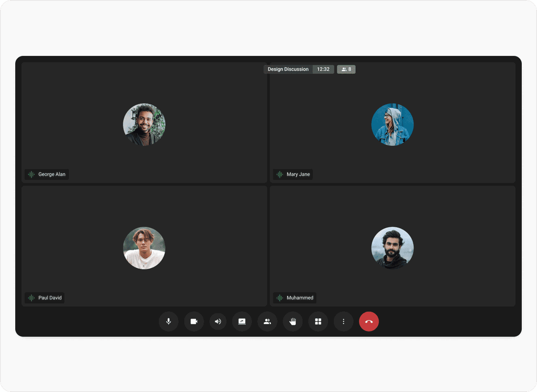The image size is (537, 392).
Task: Click the Paul David name label
Action: coord(50,298)
